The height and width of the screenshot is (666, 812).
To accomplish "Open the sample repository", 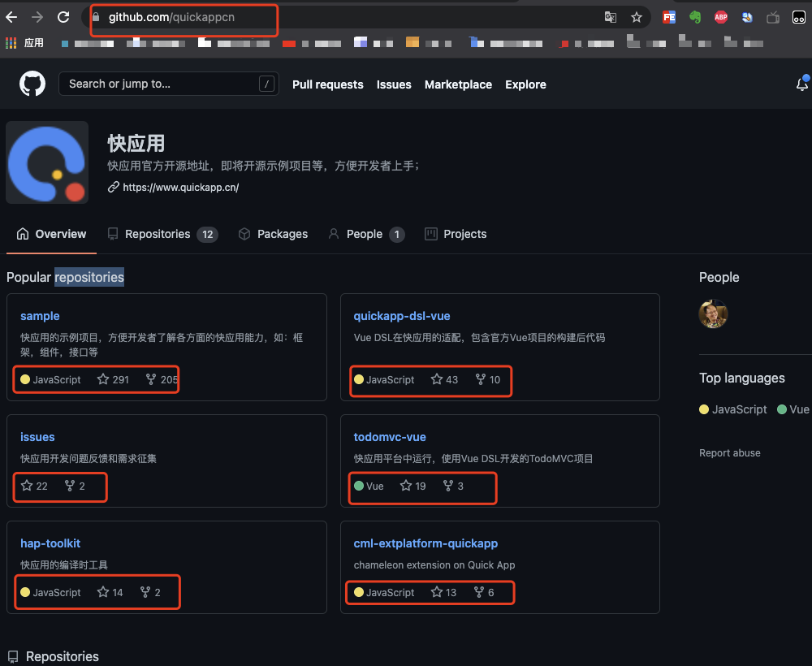I will tap(40, 316).
